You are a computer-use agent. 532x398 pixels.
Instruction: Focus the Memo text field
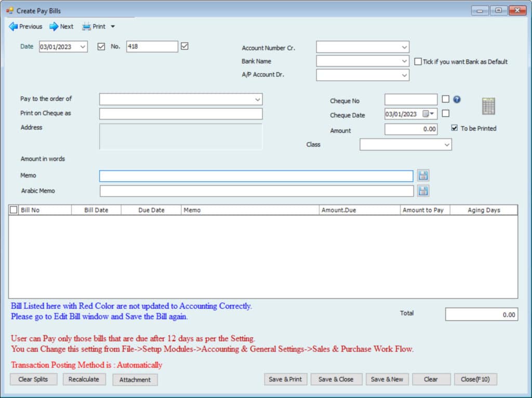pos(256,176)
